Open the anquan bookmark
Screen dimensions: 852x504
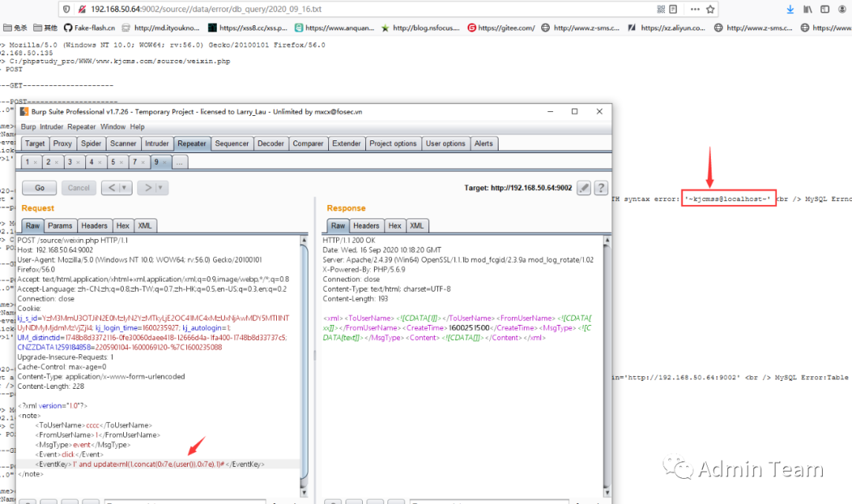(334, 28)
